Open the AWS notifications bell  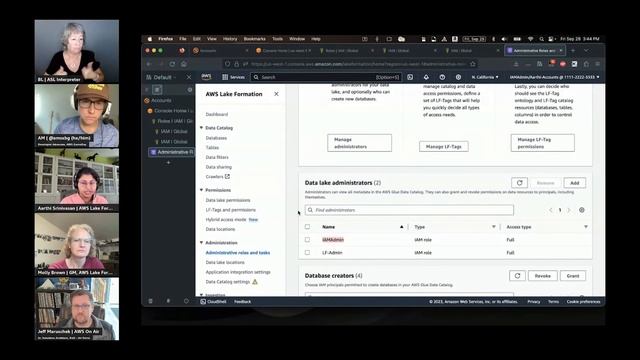[426, 77]
